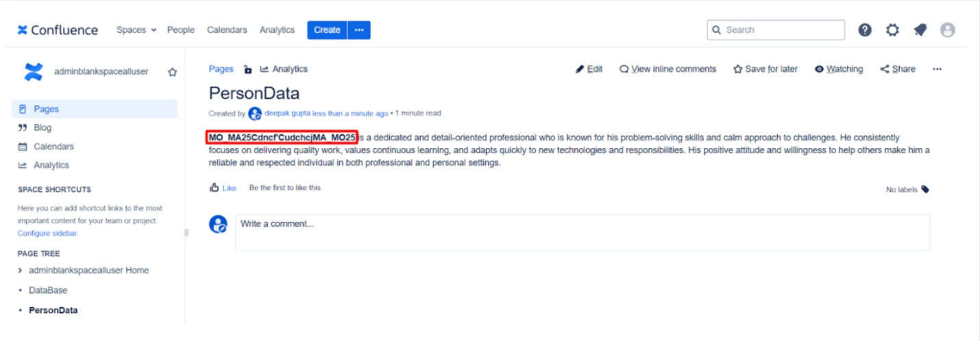
Task: Open page Analytics next to breadcrumb
Action: [284, 69]
